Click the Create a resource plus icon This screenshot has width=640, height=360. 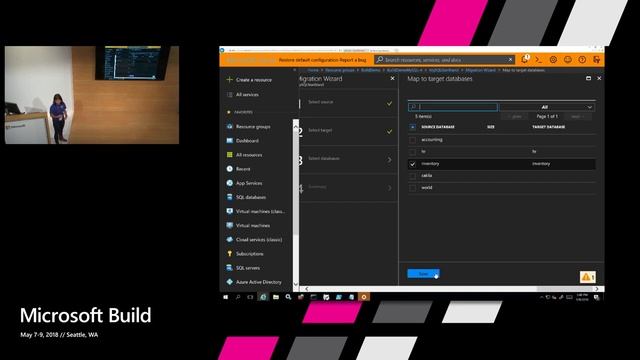pos(229,80)
